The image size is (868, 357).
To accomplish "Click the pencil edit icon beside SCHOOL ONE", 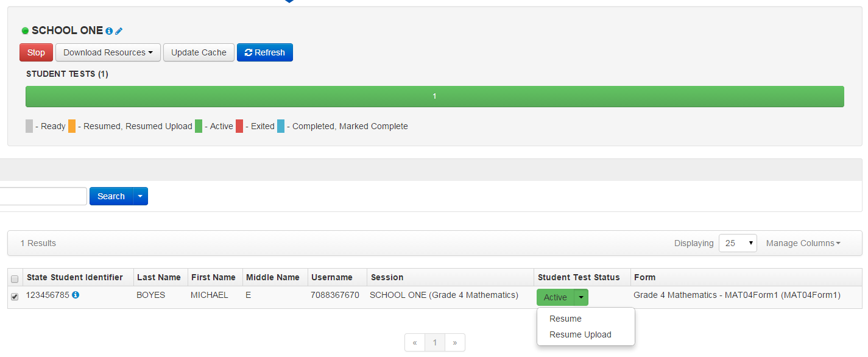I will 119,31.
